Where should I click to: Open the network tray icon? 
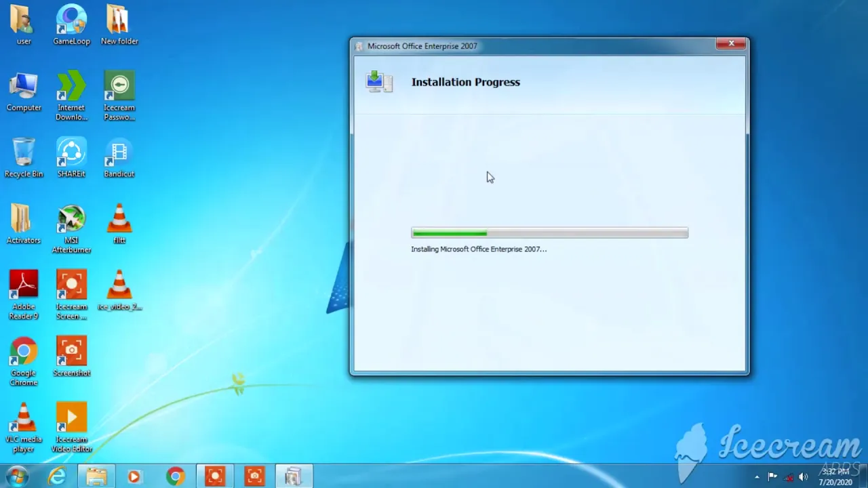point(788,476)
